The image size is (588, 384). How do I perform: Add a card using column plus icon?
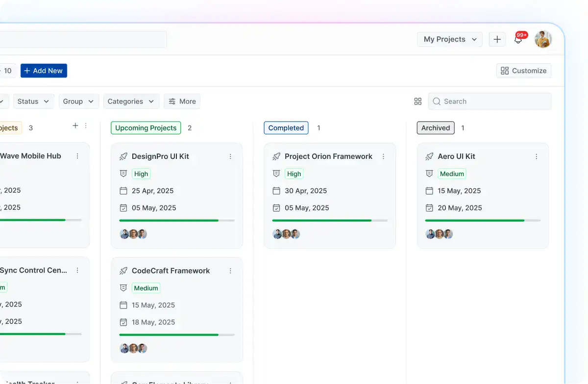coord(75,126)
